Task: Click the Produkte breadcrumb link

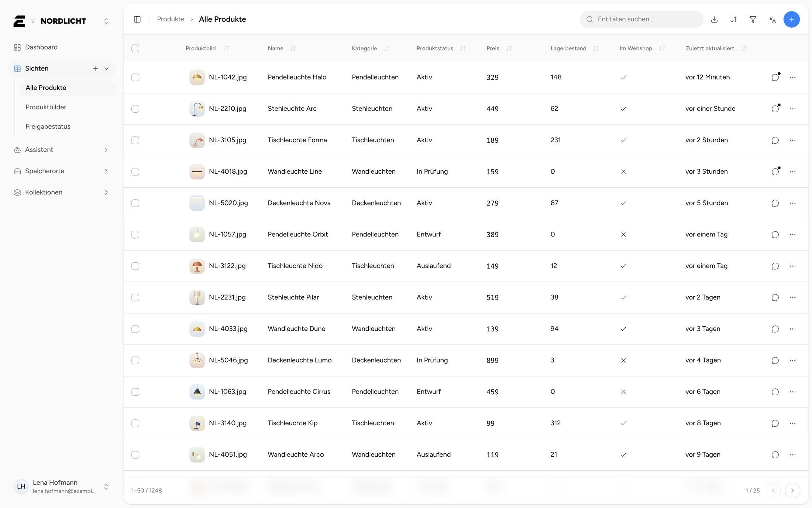Action: pos(171,19)
